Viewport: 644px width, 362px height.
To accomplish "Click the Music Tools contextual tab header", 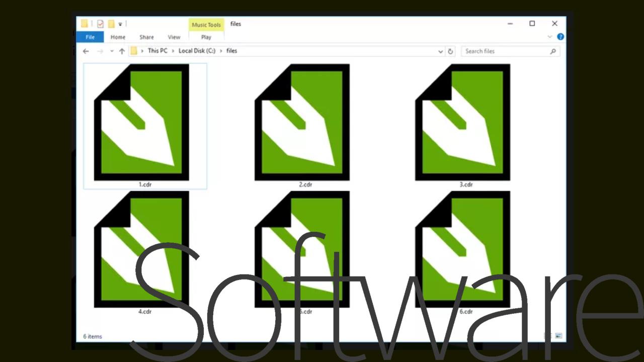I will [x=206, y=25].
